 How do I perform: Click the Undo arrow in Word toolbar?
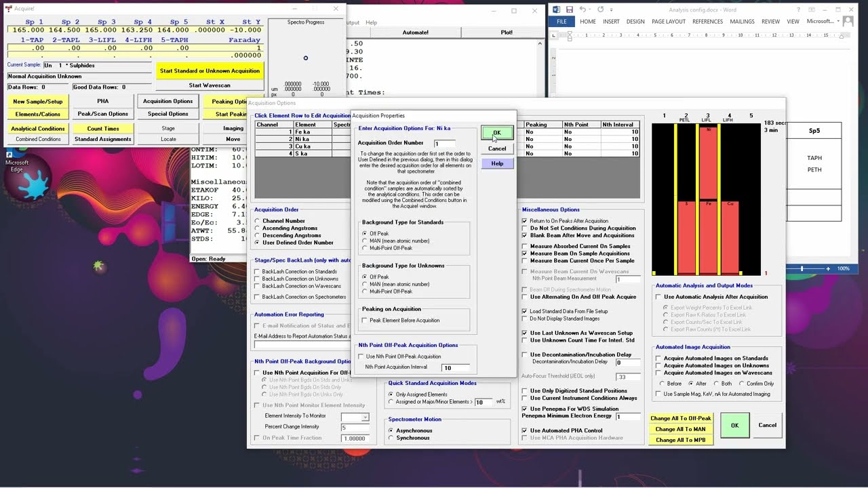tap(584, 9)
